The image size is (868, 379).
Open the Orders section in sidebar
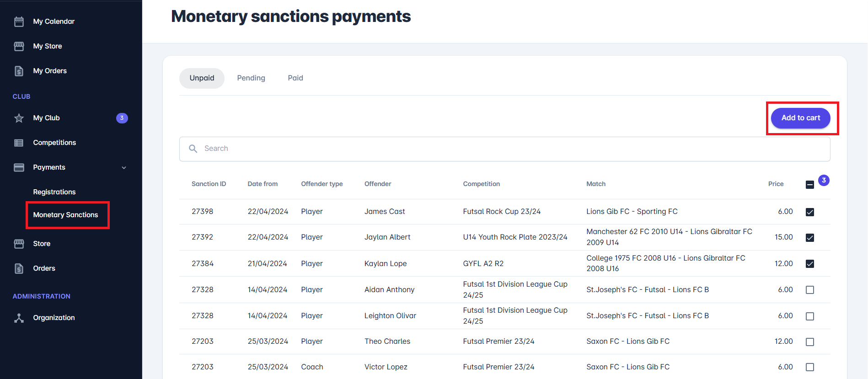44,268
